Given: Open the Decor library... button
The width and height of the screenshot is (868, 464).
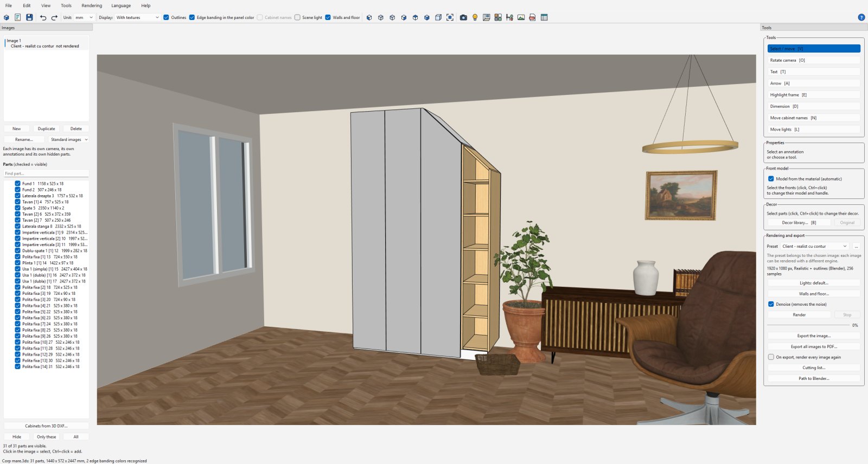Looking at the screenshot, I should (799, 223).
